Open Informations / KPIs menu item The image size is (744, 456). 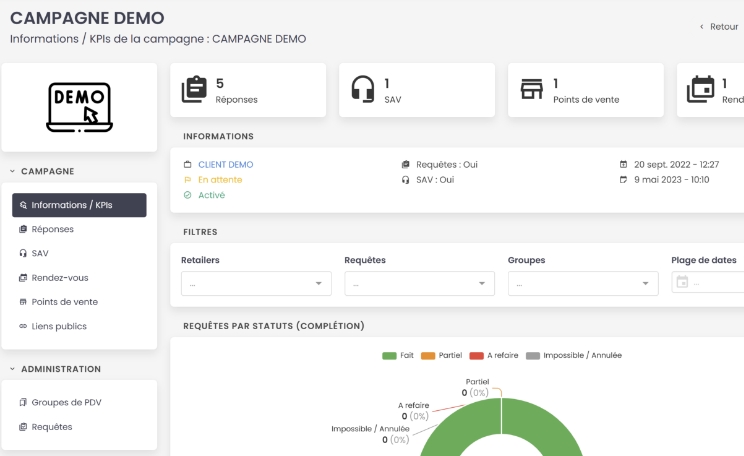(79, 205)
